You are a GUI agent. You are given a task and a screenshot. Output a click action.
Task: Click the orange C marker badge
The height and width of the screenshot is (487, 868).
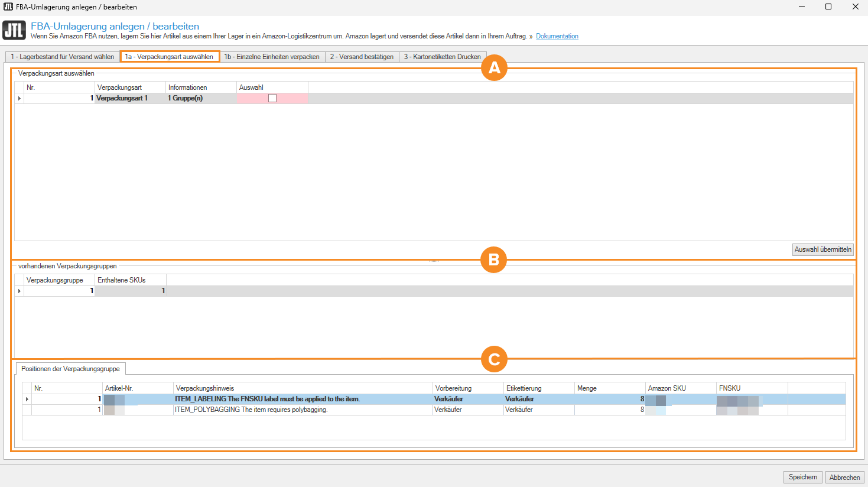494,359
